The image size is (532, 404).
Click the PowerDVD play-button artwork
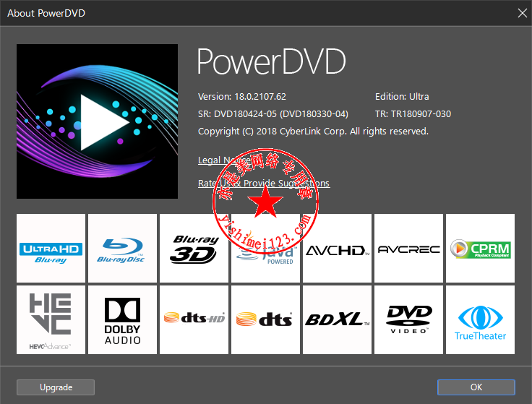(x=97, y=121)
